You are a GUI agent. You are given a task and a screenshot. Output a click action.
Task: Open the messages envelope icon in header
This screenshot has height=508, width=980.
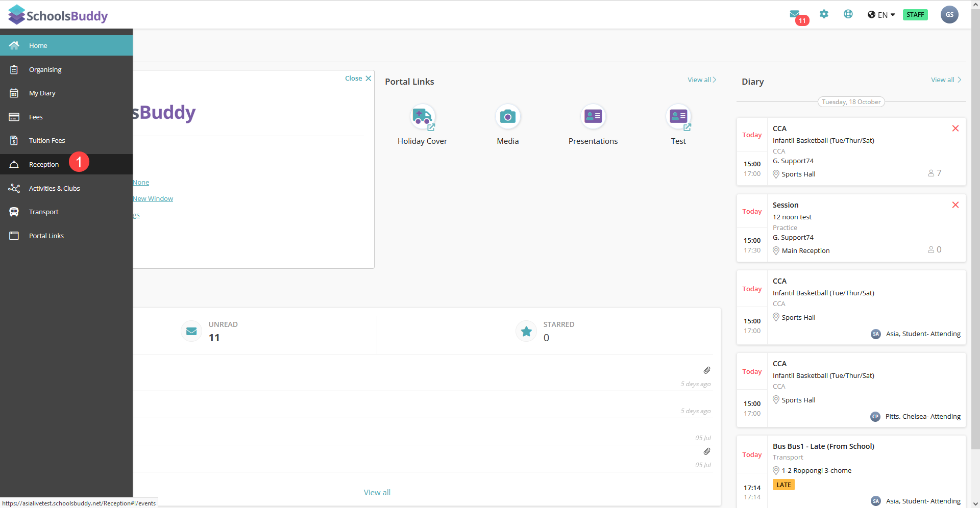click(x=795, y=14)
